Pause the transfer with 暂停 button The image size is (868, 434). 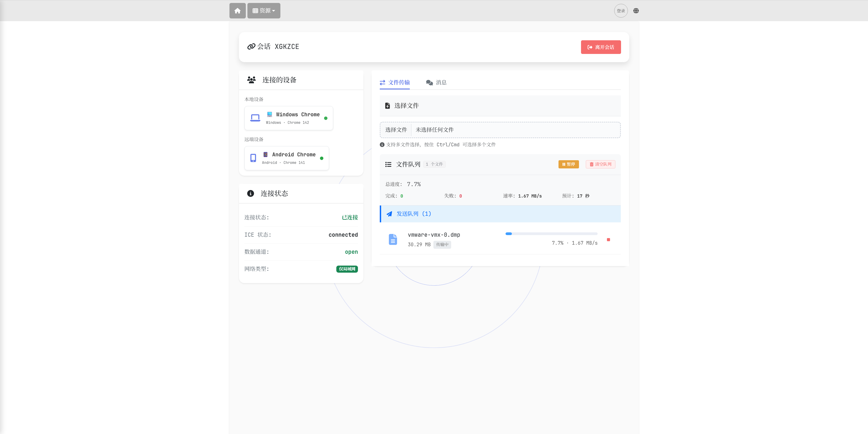569,164
